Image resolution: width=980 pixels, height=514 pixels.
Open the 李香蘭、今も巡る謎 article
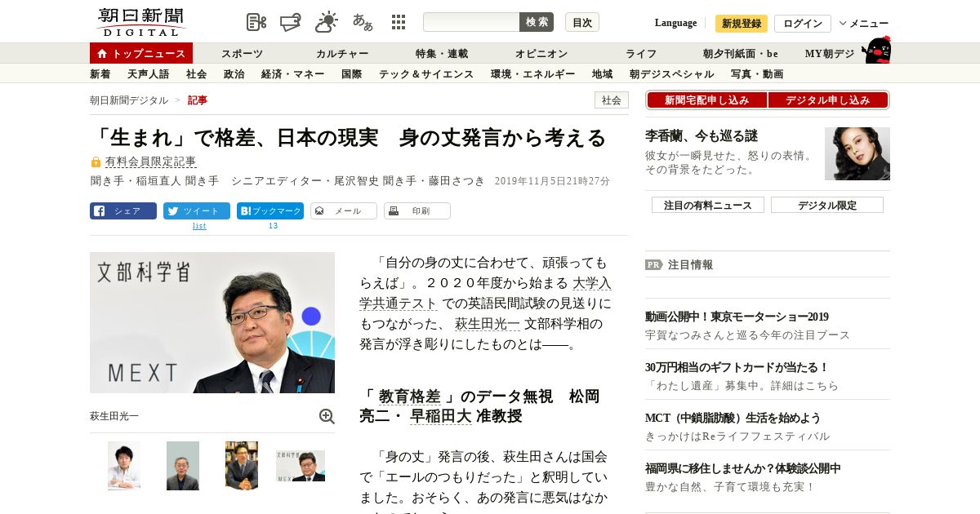[x=702, y=136]
